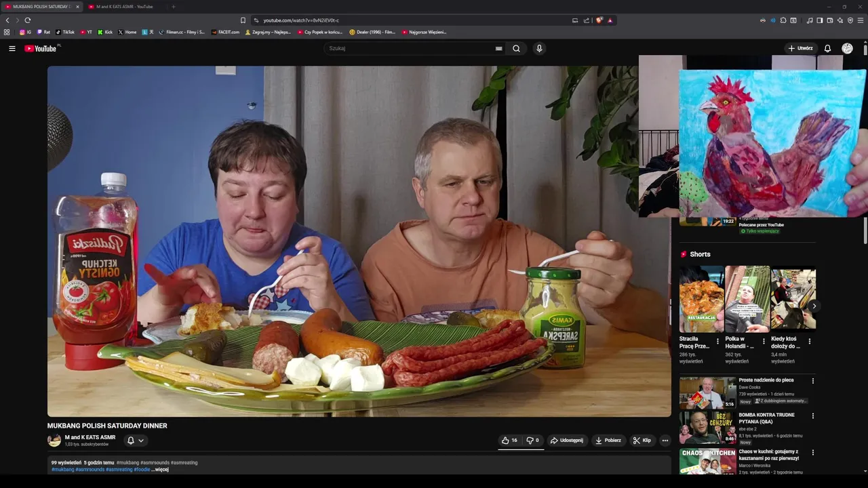This screenshot has height=488, width=868.
Task: Go back with the browser back arrow
Action: 7,20
